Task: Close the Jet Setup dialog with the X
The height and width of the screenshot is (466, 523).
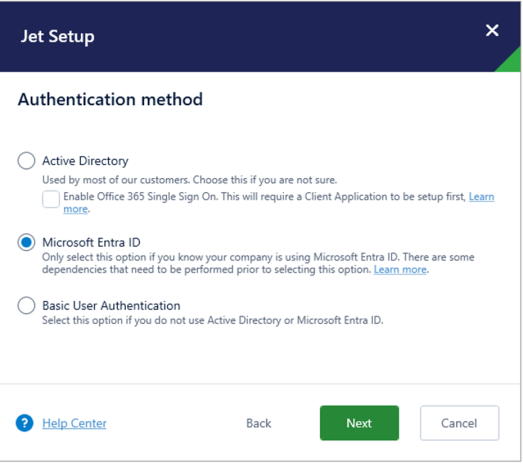Action: point(492,30)
